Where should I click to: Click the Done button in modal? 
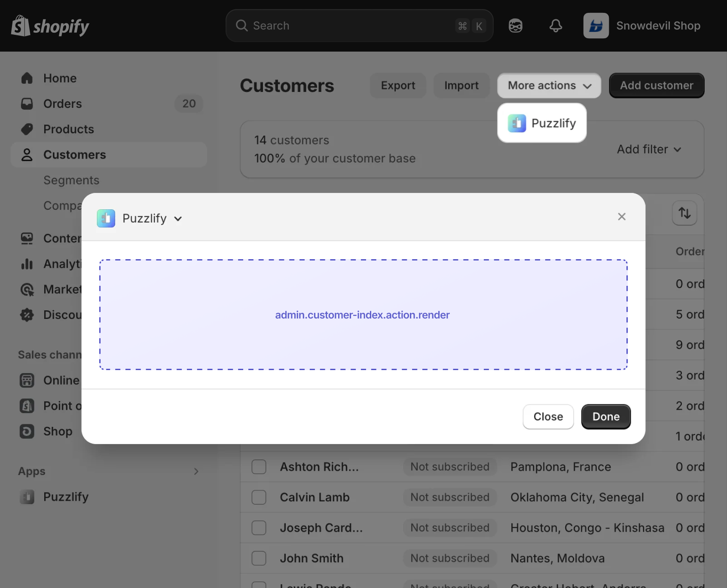pyautogui.click(x=606, y=416)
